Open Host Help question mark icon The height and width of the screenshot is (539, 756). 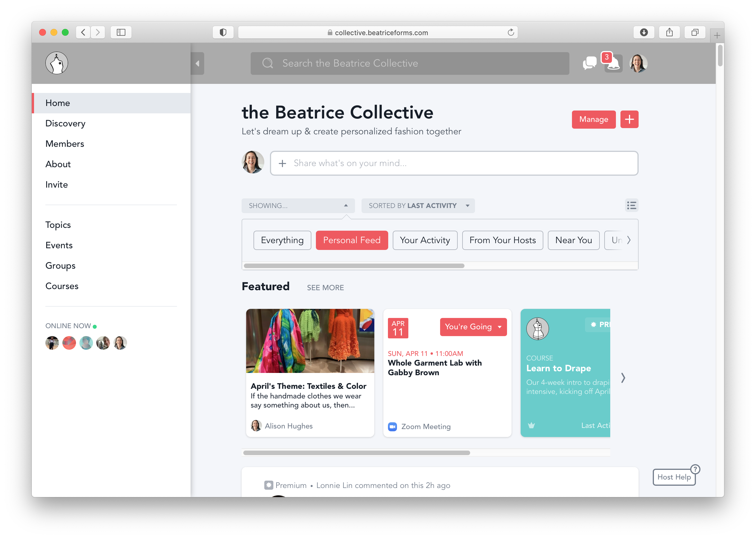tap(695, 469)
